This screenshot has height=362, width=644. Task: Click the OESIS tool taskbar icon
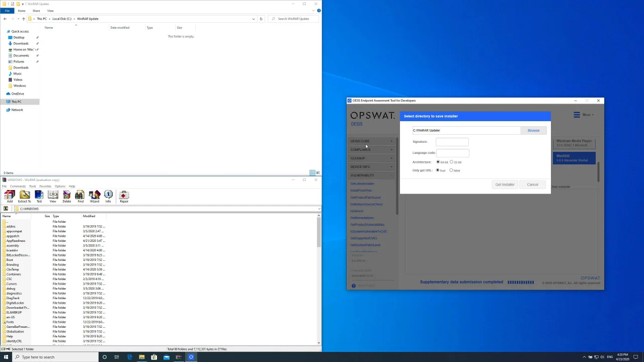tap(191, 357)
